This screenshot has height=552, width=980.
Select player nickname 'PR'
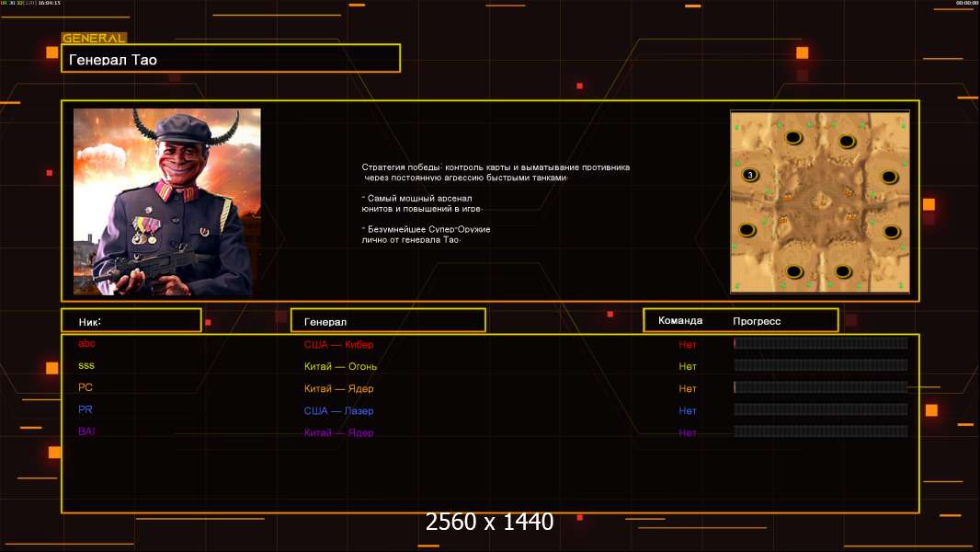point(85,409)
